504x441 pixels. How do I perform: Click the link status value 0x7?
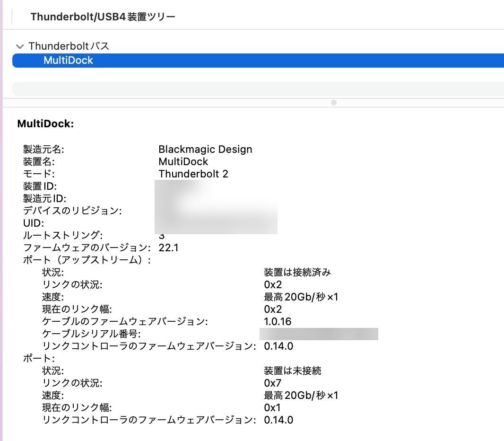273,383
